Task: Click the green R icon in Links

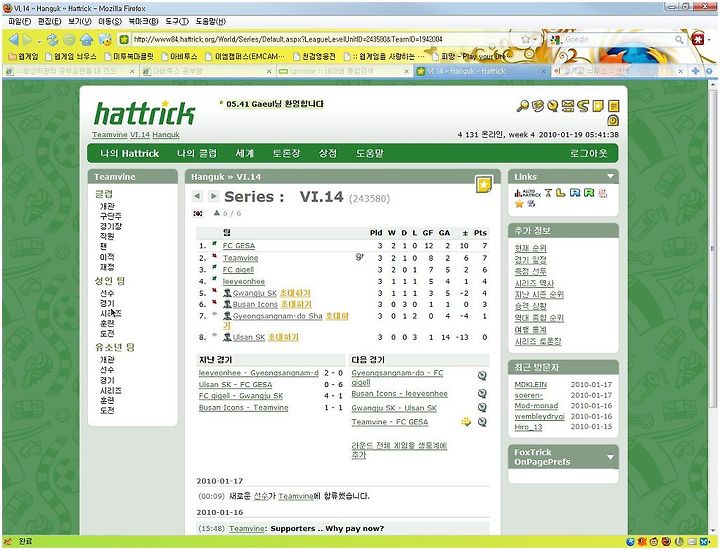Action: 589,193
